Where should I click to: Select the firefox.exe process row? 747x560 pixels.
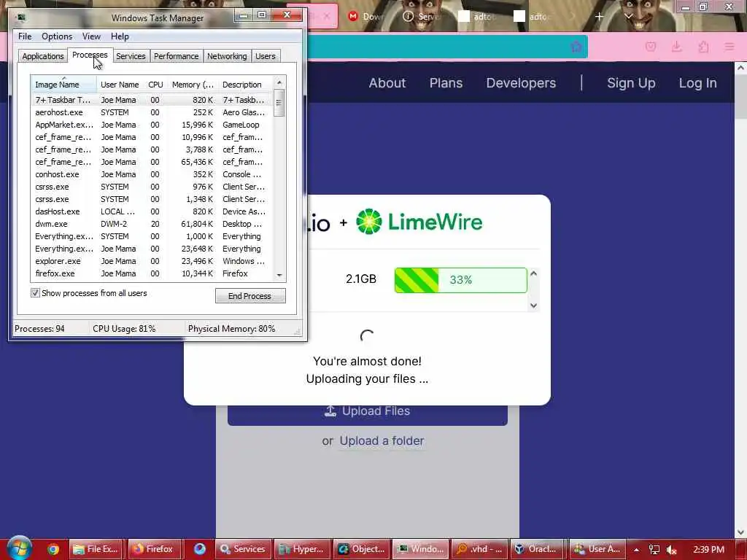point(152,273)
